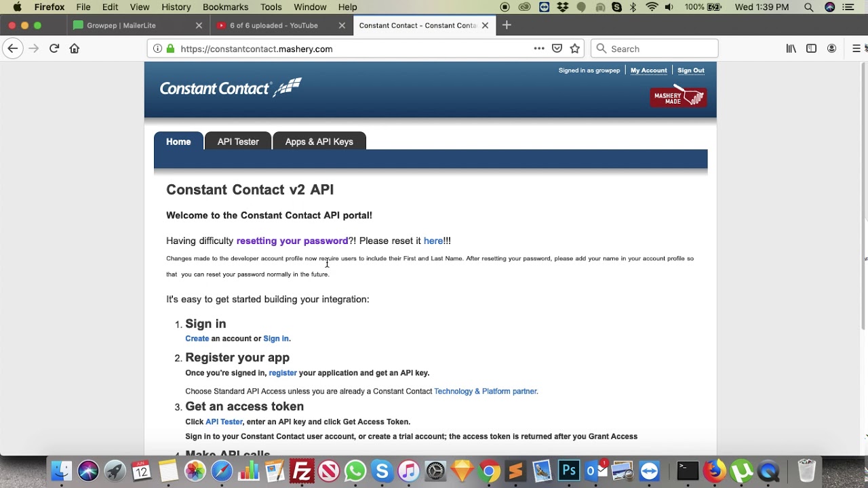This screenshot has height=488, width=868.
Task: Open Skype in the dock
Action: [x=382, y=471]
